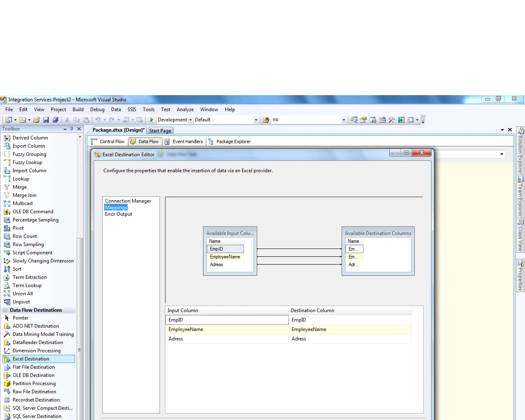Open the combo box behind the editor dialog

[502, 154]
